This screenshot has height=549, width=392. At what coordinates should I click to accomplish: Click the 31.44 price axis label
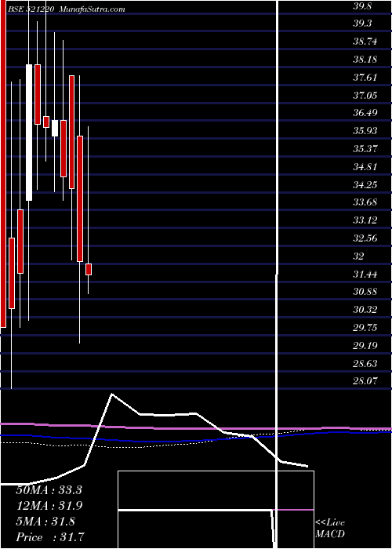coord(365,274)
